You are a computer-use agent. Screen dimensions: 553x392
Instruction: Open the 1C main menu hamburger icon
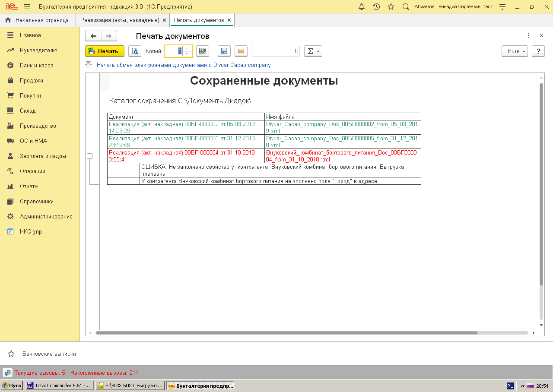pyautogui.click(x=27, y=6)
